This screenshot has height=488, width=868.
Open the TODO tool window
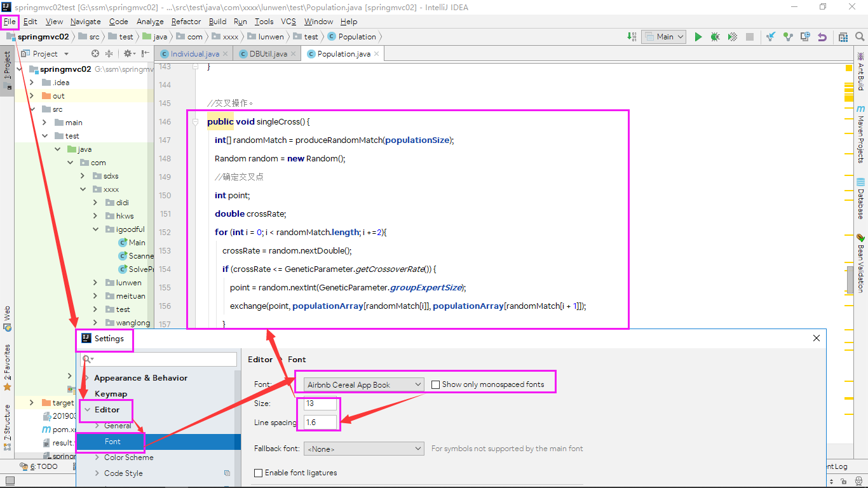click(x=39, y=466)
